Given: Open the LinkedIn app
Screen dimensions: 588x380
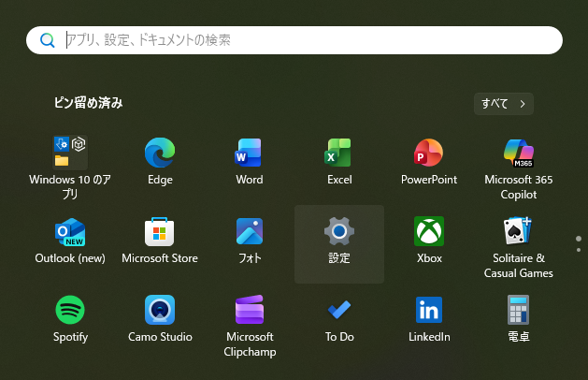Looking at the screenshot, I should coord(429,319).
